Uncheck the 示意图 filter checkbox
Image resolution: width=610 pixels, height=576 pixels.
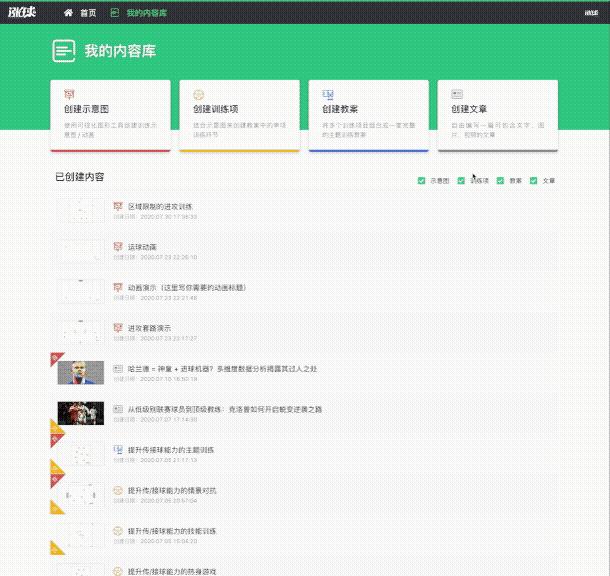pos(421,180)
